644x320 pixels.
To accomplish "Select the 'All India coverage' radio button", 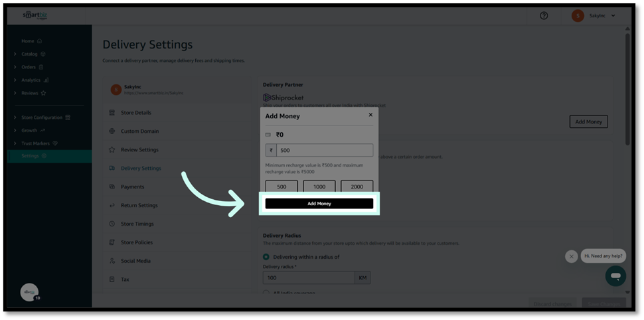I will [266, 293].
